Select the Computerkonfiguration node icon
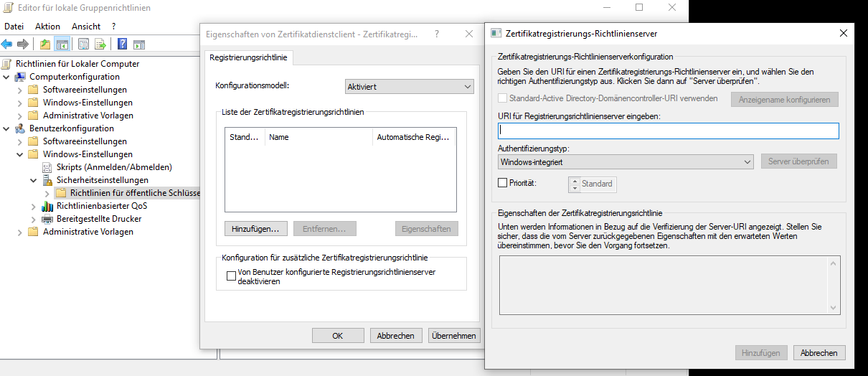The width and height of the screenshot is (868, 376). (19, 77)
